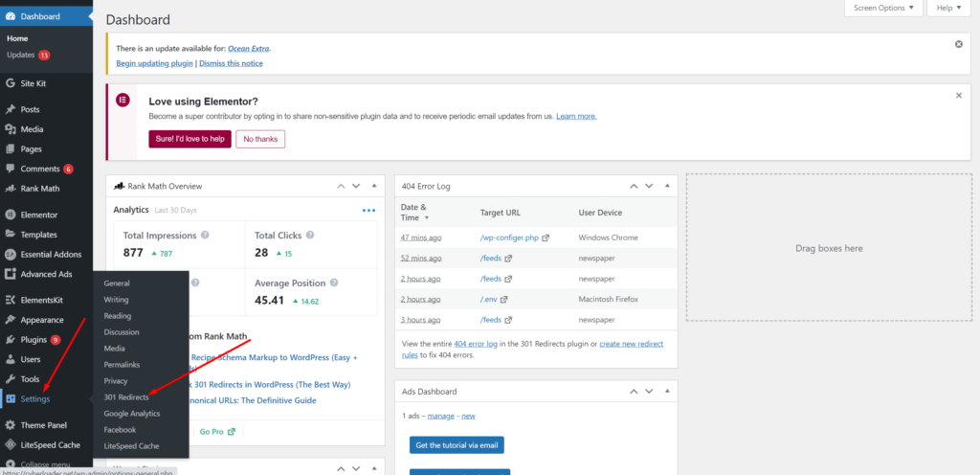980x475 pixels.
Task: Click the Theme Panel gear icon
Action: coord(10,425)
